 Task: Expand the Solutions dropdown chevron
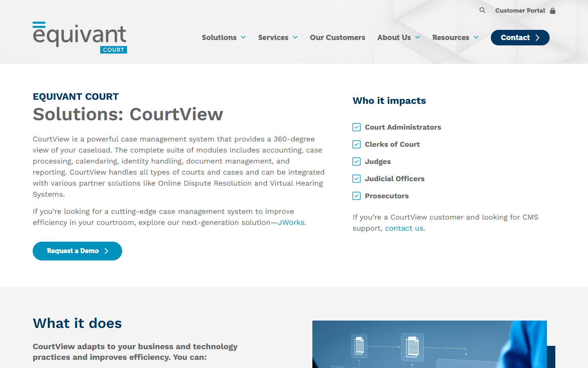coord(243,37)
